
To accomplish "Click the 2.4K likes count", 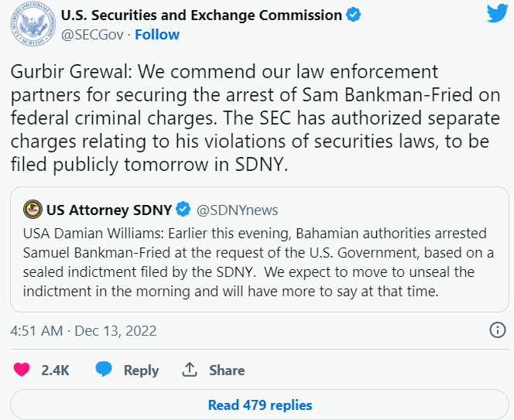I will pos(55,370).
